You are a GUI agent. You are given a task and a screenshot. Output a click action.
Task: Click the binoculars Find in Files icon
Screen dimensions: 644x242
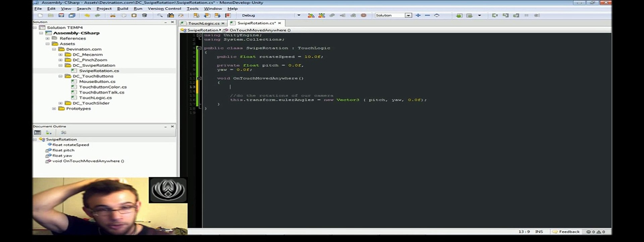[x=170, y=15]
